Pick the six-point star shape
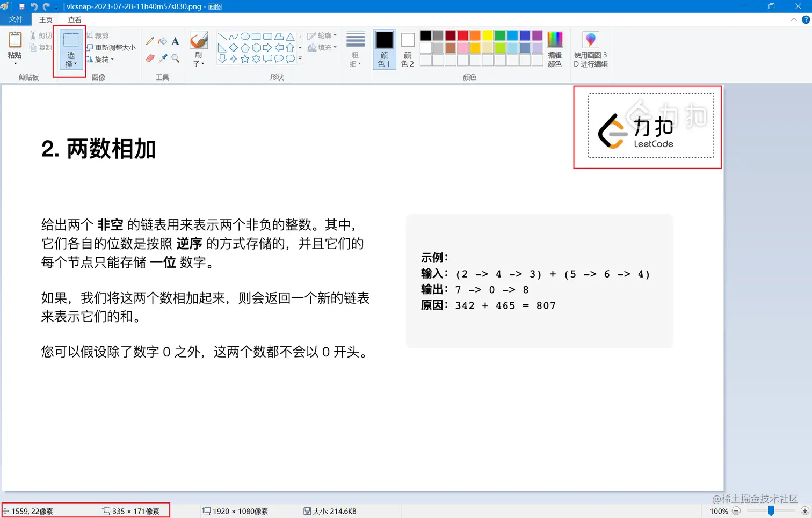The height and width of the screenshot is (518, 812). click(x=256, y=59)
